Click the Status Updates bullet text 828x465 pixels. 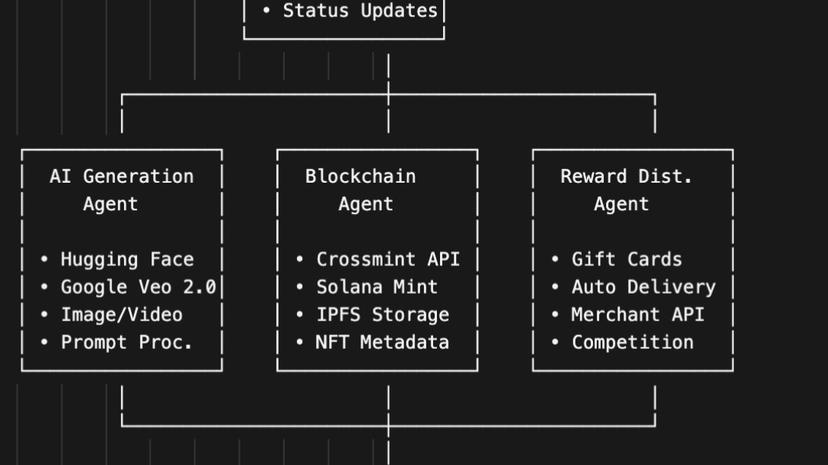(360, 11)
